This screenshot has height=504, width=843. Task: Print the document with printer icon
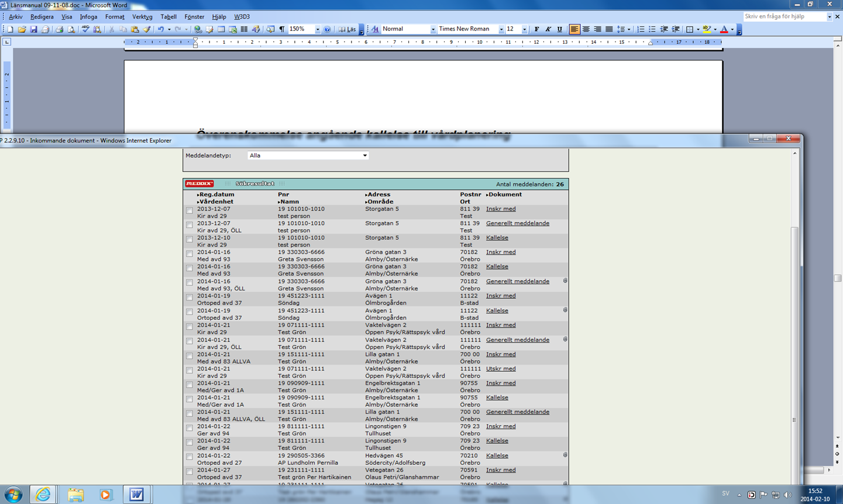tap(59, 29)
